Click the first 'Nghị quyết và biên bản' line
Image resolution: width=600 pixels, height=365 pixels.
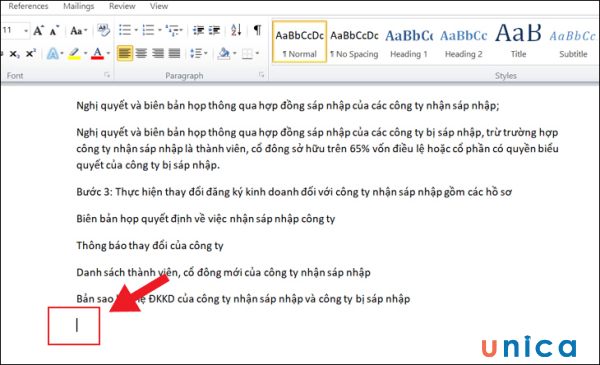pos(287,106)
